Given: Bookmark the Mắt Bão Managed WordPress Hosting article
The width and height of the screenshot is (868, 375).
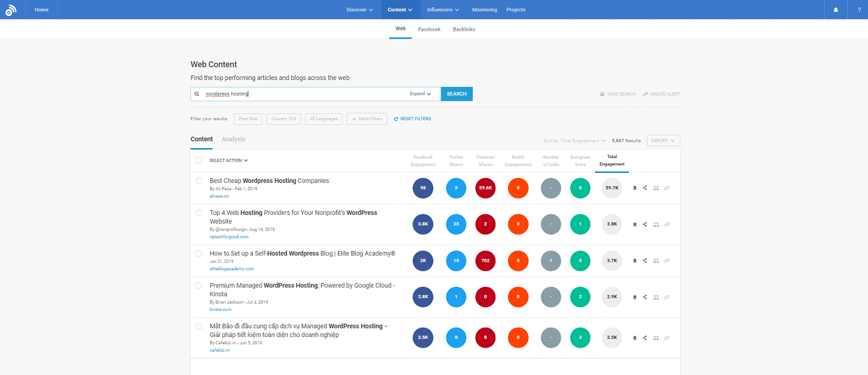Looking at the screenshot, I should click(634, 338).
